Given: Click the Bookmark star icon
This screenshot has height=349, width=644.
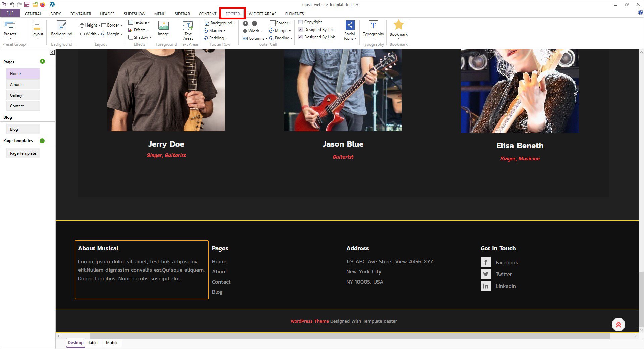Looking at the screenshot, I should coord(398,25).
